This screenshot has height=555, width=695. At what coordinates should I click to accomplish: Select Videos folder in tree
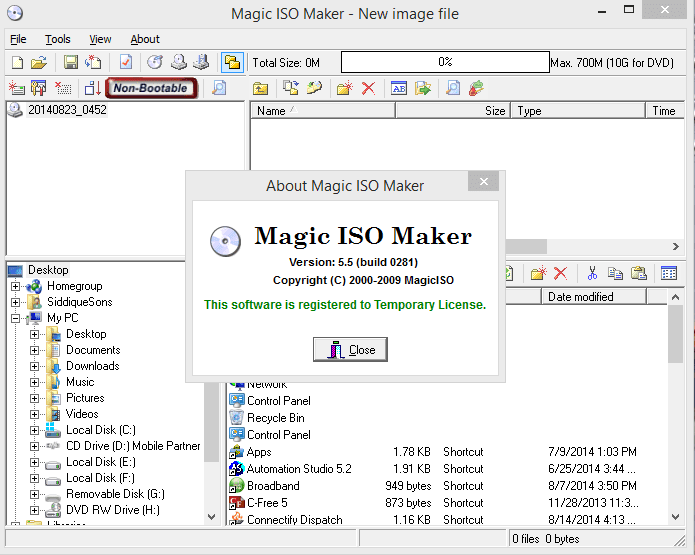[82, 414]
